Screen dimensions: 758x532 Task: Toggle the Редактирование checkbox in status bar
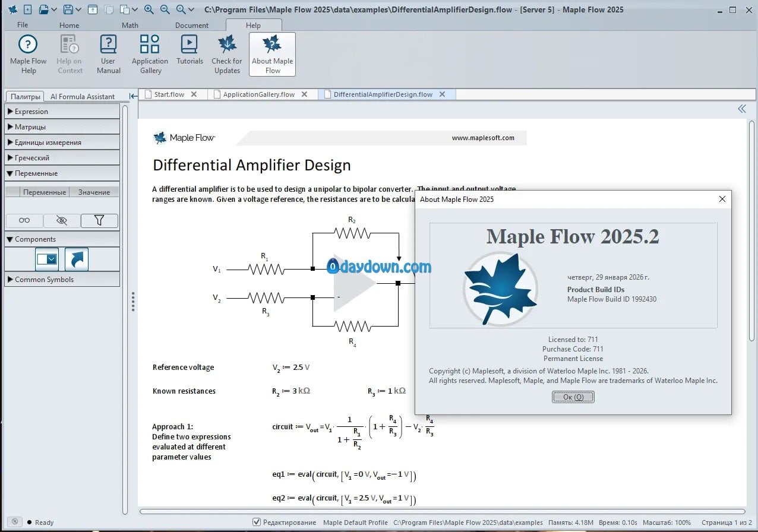click(257, 522)
